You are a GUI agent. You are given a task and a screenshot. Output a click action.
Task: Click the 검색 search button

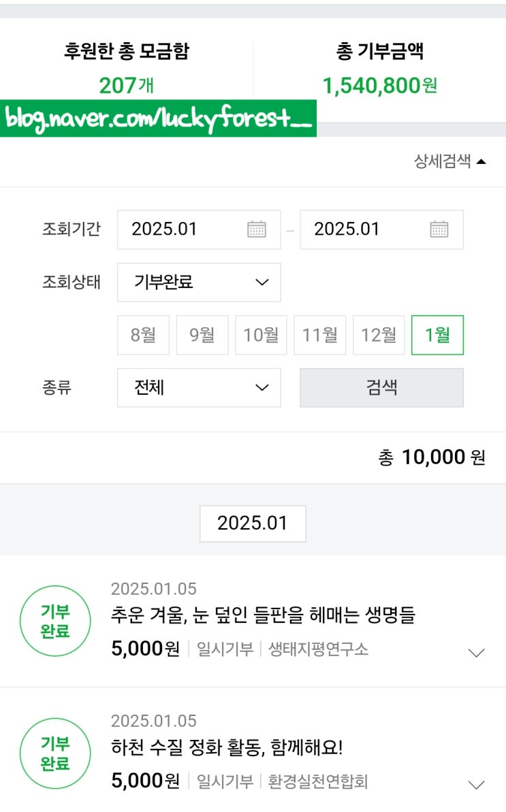coord(381,387)
